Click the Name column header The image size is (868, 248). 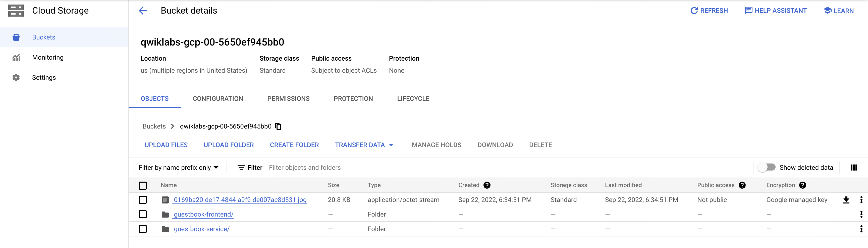point(169,185)
